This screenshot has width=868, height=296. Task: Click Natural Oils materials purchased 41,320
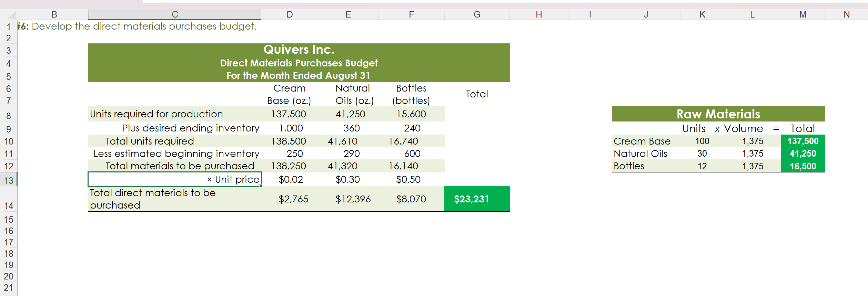[343, 166]
